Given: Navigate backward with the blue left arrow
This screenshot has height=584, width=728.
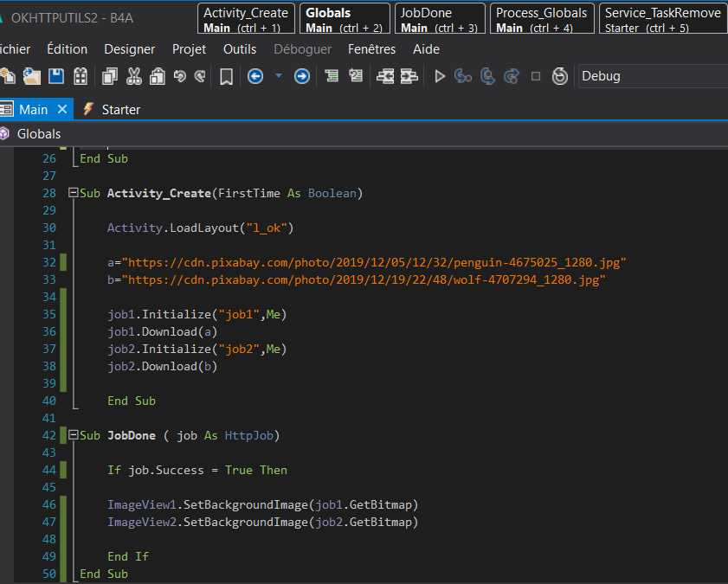Looking at the screenshot, I should coord(255,76).
